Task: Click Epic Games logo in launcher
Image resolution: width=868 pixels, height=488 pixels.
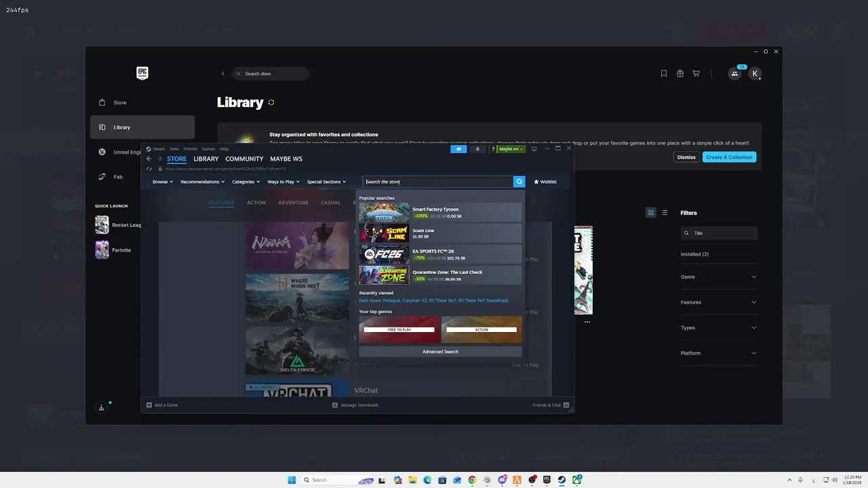Action: click(x=142, y=73)
